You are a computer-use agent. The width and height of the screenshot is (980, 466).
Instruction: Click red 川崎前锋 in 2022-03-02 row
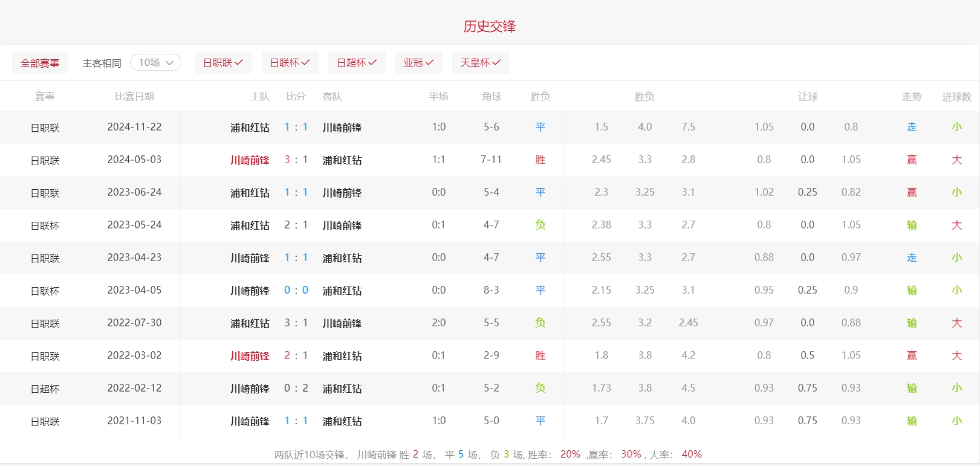click(250, 356)
